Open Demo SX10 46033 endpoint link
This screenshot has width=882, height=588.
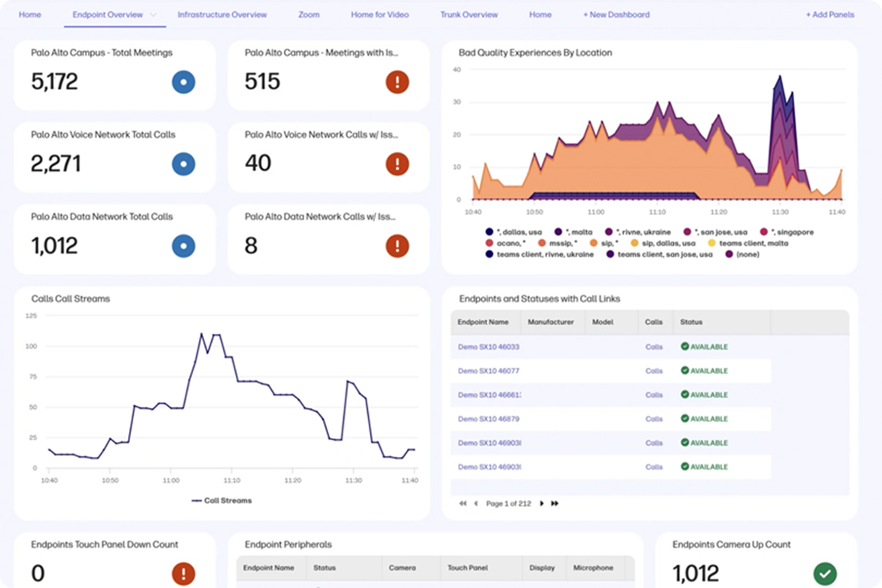pos(488,347)
